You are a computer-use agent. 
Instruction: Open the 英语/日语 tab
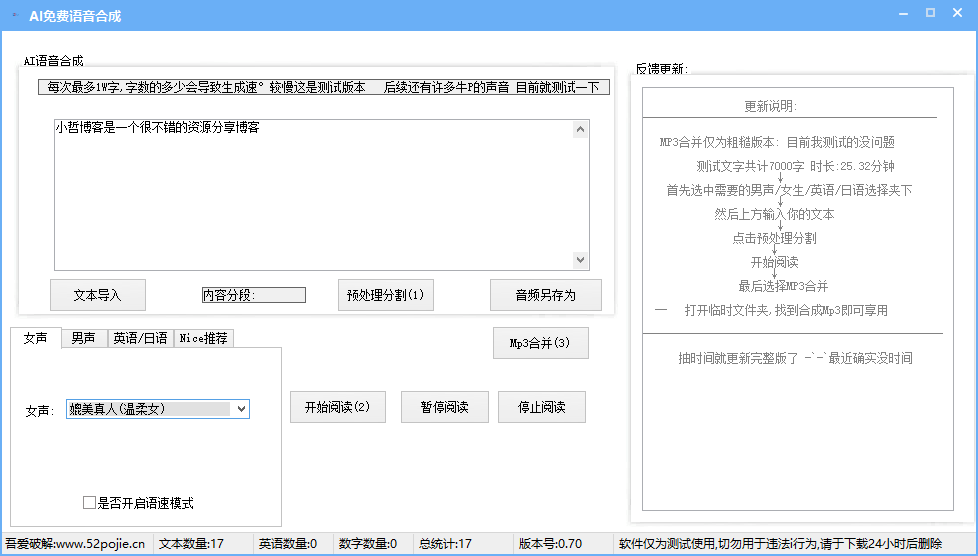coord(140,338)
